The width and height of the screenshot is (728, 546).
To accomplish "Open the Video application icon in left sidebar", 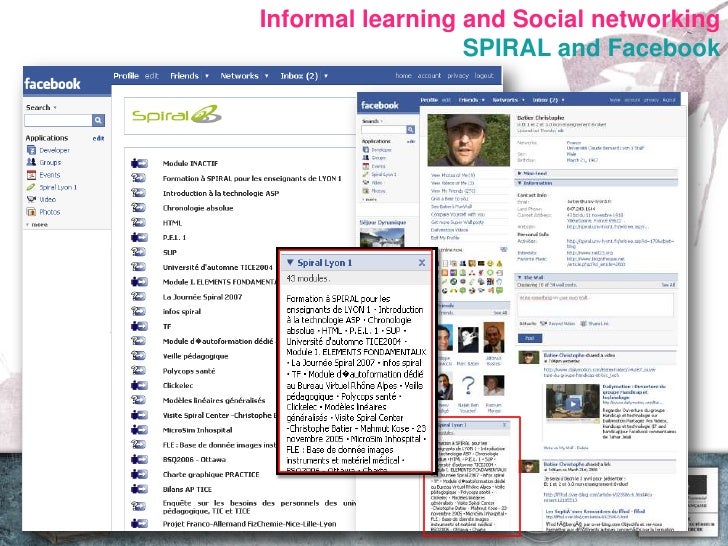I will point(31,199).
